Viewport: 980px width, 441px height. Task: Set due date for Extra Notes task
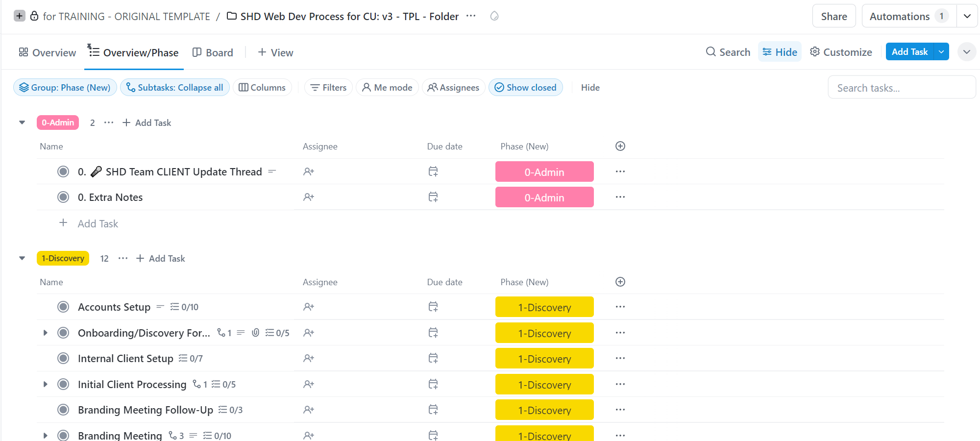433,197
